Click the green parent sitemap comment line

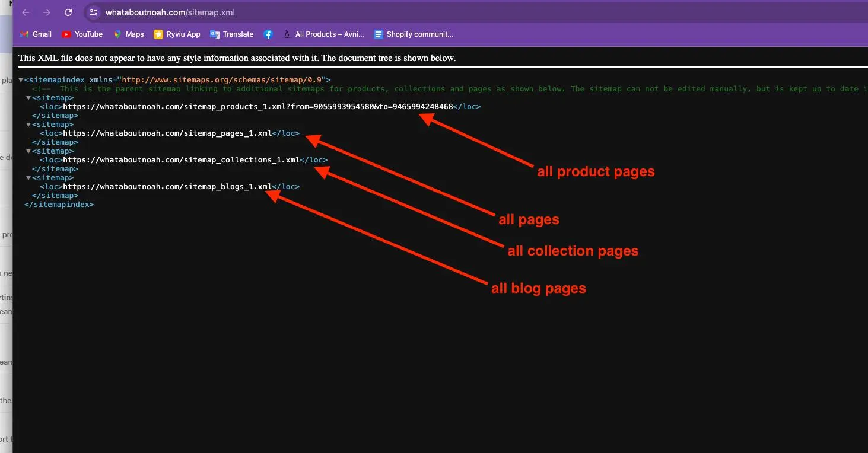(449, 89)
